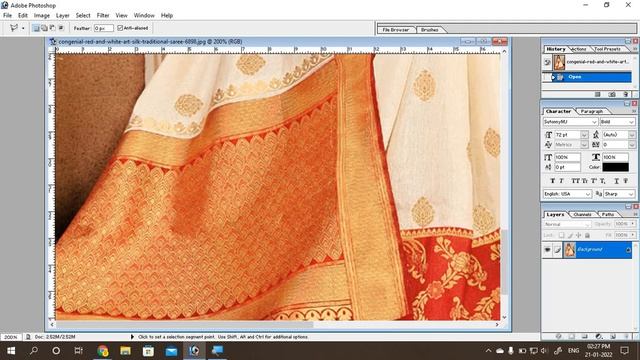Image resolution: width=640 pixels, height=360 pixels.
Task: Open the Filter menu
Action: [x=103, y=15]
